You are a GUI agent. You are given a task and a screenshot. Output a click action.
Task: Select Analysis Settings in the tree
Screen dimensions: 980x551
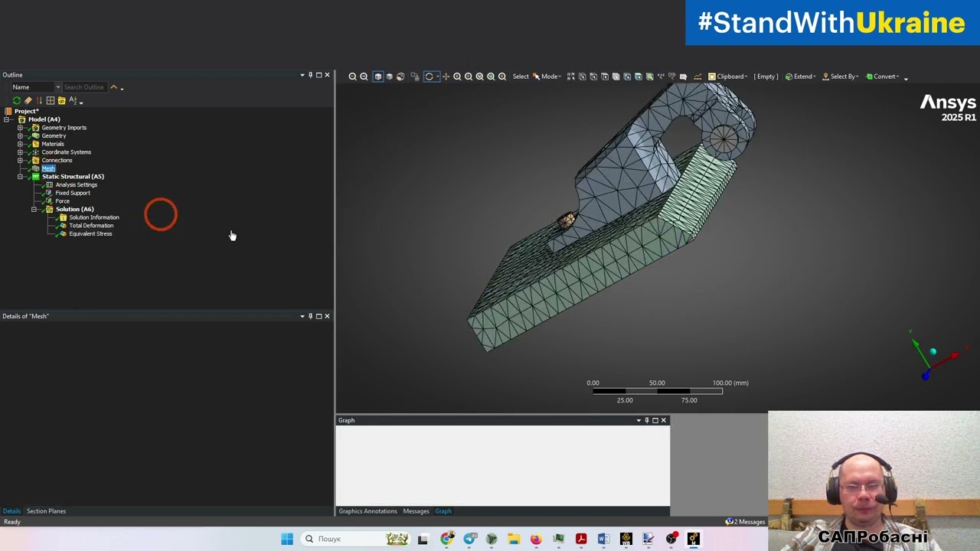click(x=77, y=184)
